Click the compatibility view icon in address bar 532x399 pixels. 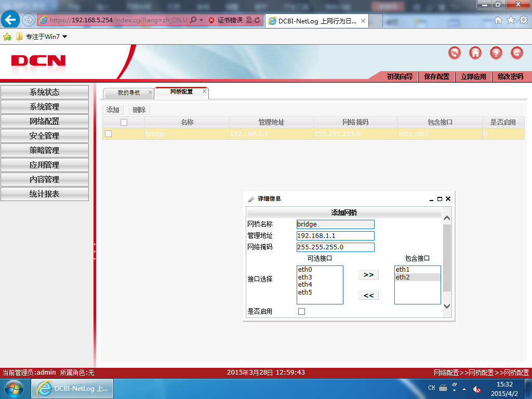249,20
